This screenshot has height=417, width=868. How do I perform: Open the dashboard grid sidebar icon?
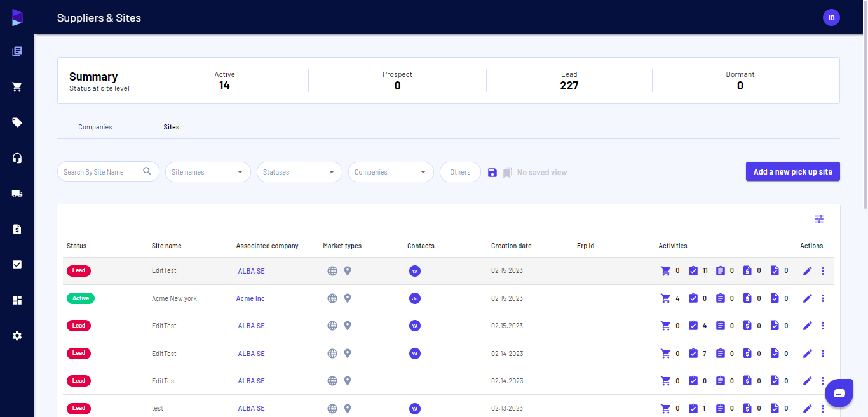[x=17, y=300]
